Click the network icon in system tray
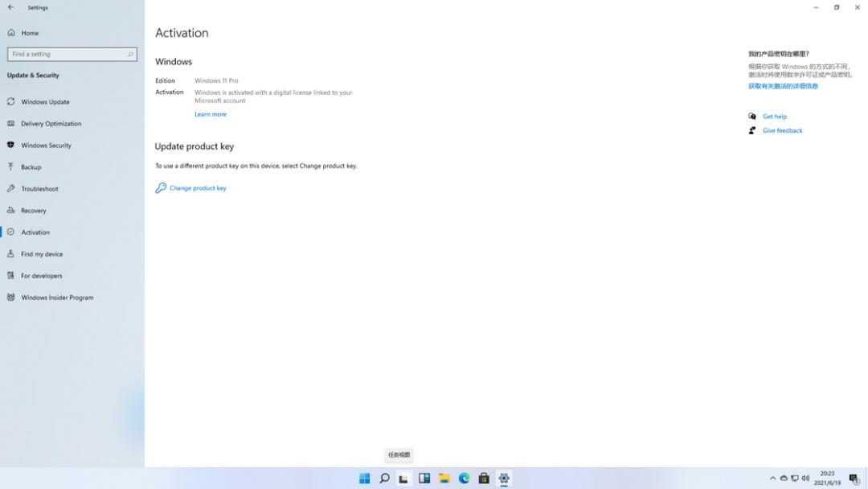868x489 pixels. (x=794, y=479)
